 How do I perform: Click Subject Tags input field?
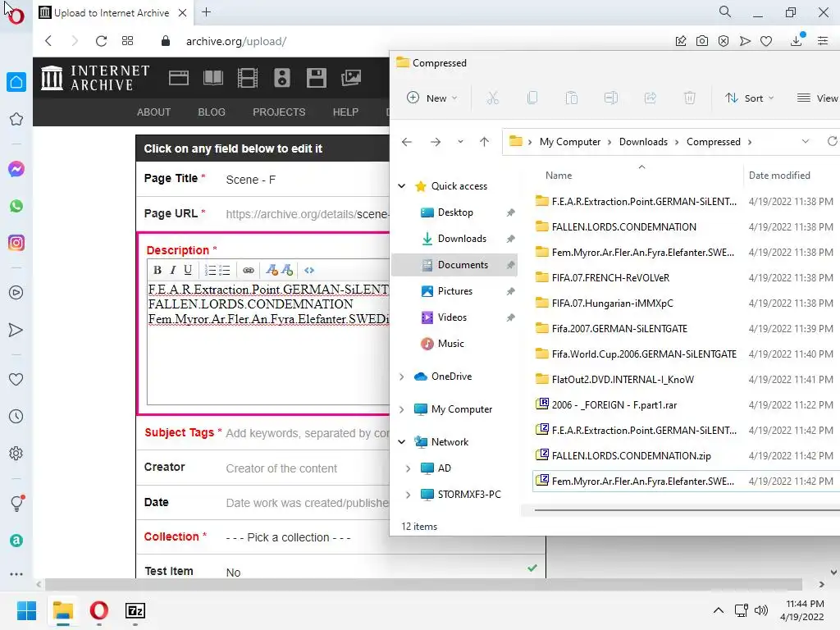[307, 433]
